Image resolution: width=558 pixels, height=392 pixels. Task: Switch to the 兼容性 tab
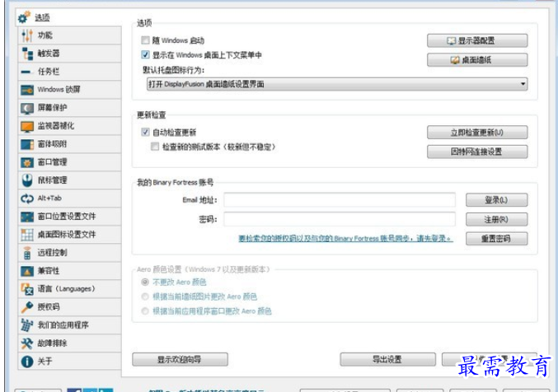pos(70,271)
